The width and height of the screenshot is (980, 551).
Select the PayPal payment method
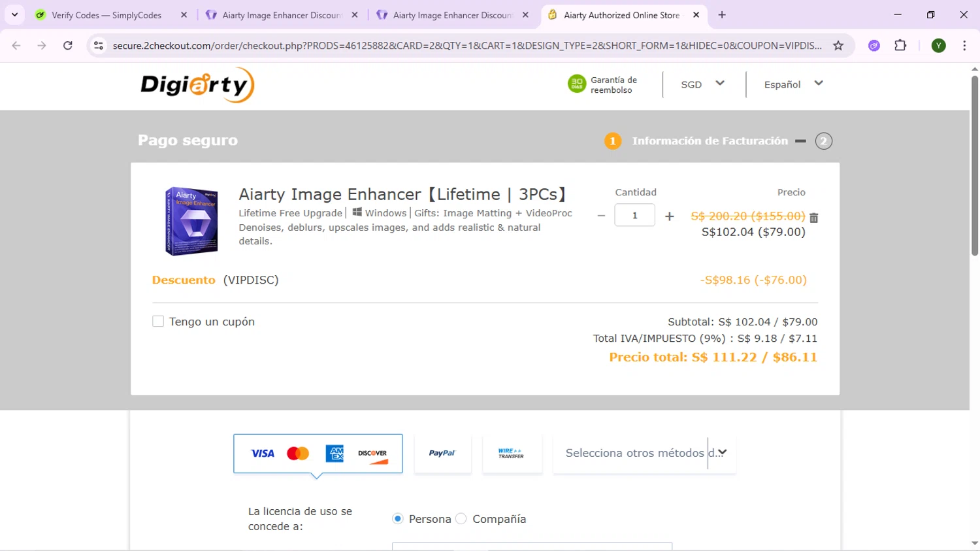(x=442, y=453)
